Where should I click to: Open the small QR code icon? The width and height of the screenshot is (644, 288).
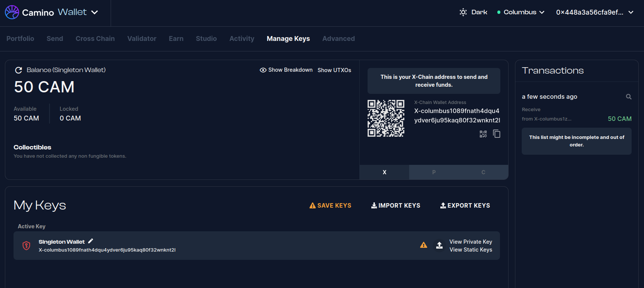click(483, 134)
